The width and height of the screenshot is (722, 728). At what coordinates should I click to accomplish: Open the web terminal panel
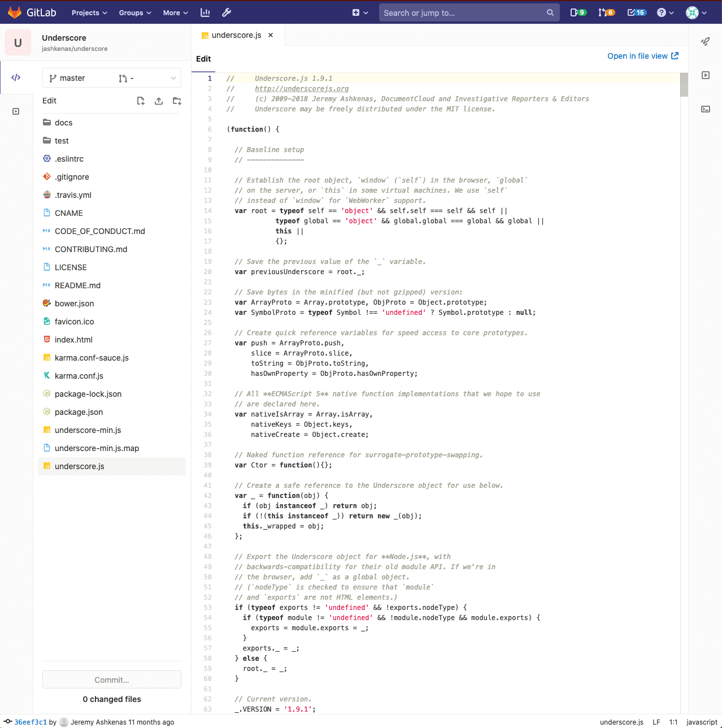(706, 109)
